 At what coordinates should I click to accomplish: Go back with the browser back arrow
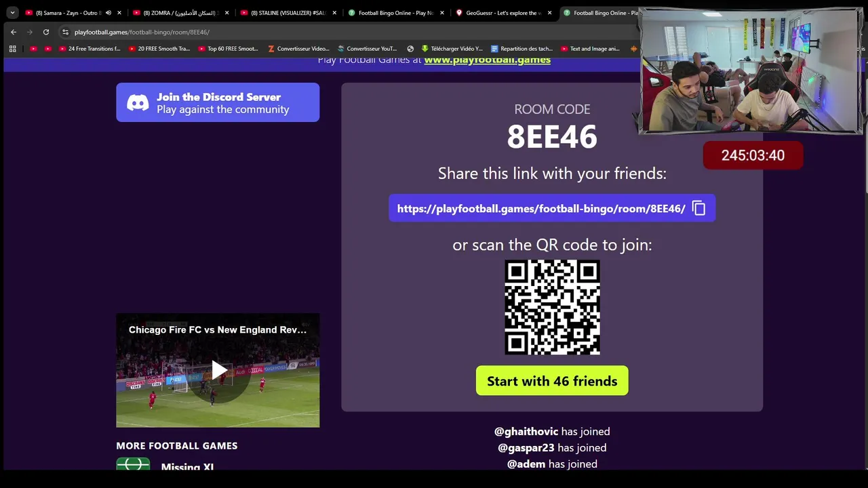[13, 32]
